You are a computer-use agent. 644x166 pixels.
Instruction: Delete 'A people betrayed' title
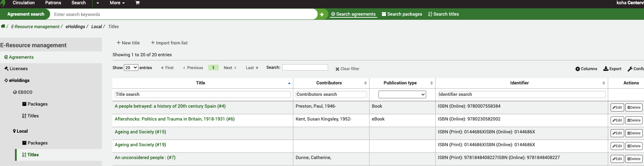tap(634, 108)
